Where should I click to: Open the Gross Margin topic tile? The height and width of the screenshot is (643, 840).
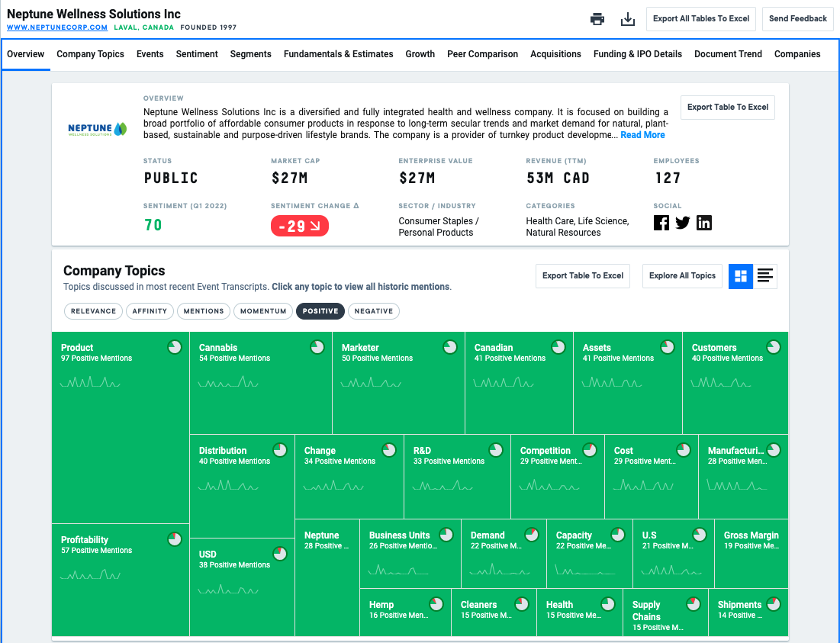pyautogui.click(x=751, y=554)
